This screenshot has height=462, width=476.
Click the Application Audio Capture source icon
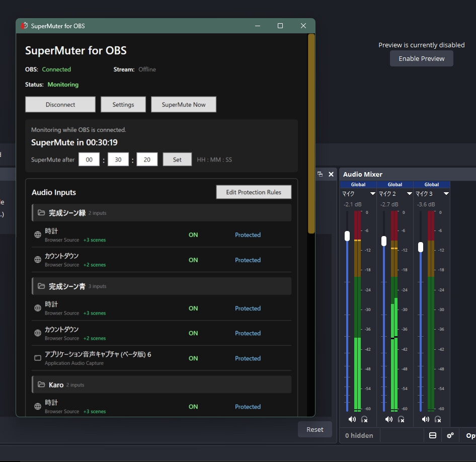click(38, 358)
